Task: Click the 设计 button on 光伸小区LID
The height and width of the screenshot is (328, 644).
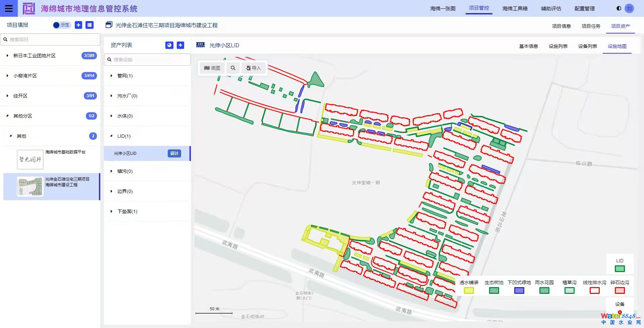Action: 174,153
